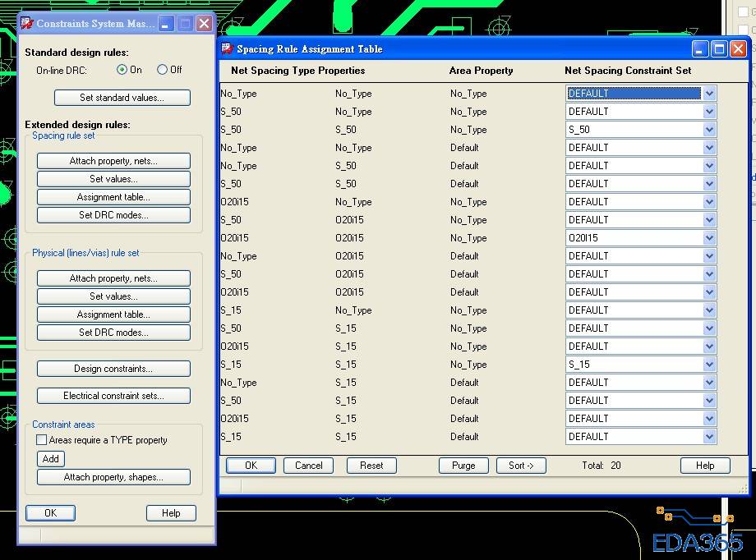Click the Sort -> button
The height and width of the screenshot is (560, 756).
521,466
